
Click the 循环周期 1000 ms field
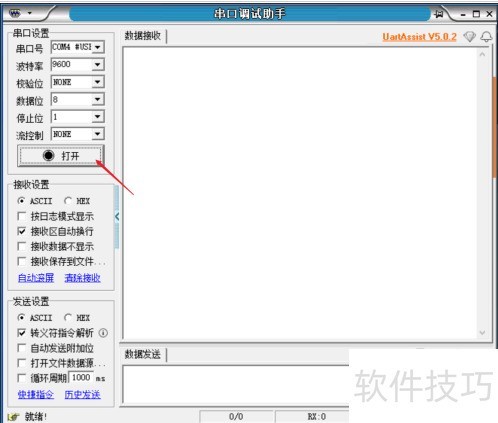pyautogui.click(x=81, y=378)
